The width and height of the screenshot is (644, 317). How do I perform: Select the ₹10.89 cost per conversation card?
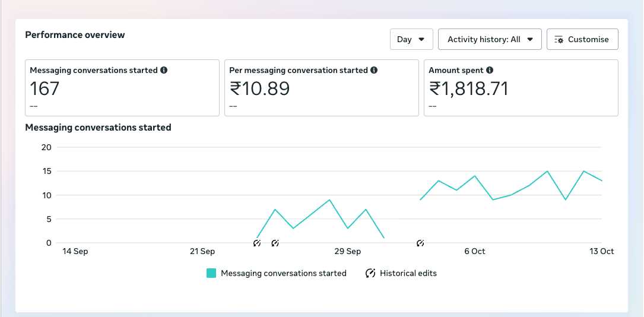pos(321,88)
